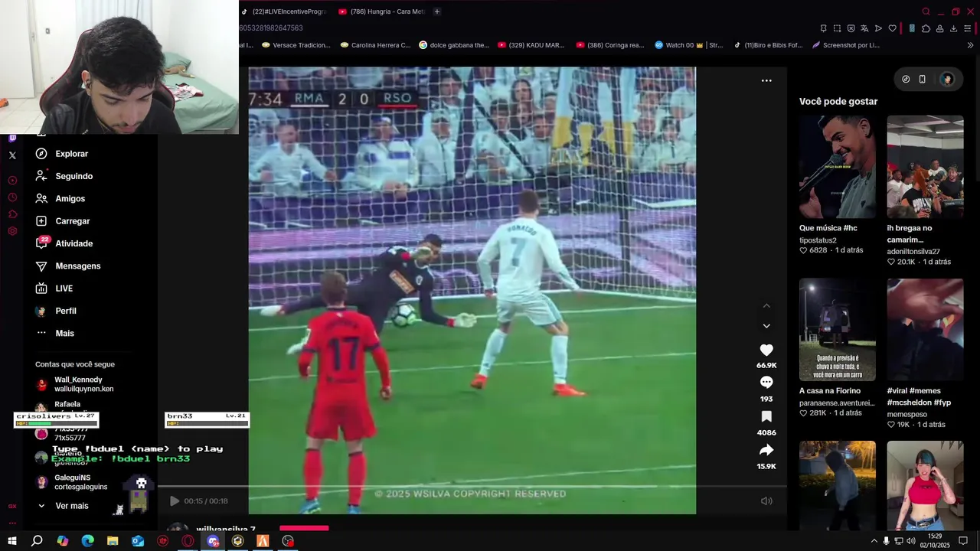980x551 pixels.
Task: Open Explorar in TikTok sidebar
Action: pyautogui.click(x=62, y=154)
